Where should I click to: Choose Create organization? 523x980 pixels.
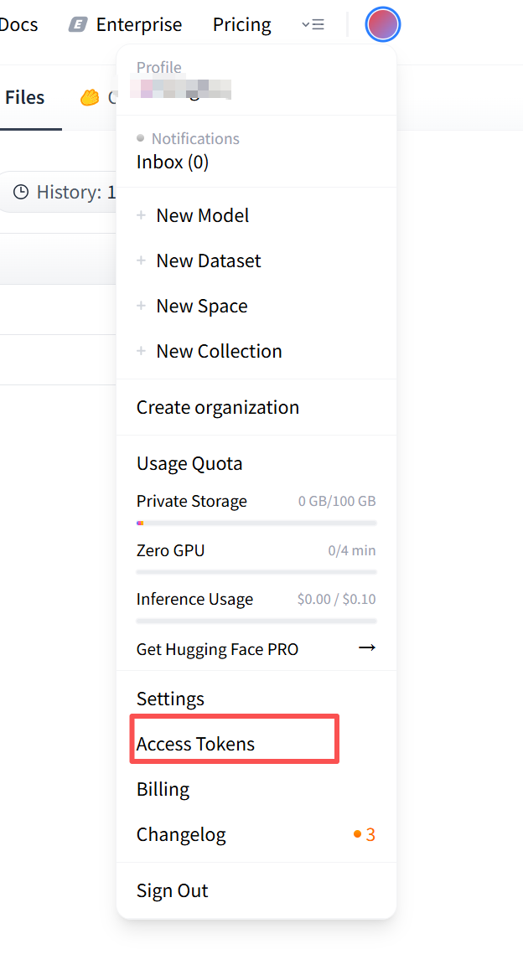click(x=217, y=407)
